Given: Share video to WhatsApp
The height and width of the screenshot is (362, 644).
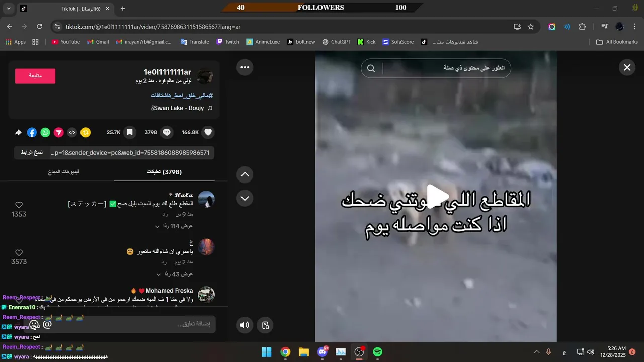Looking at the screenshot, I should (45, 132).
